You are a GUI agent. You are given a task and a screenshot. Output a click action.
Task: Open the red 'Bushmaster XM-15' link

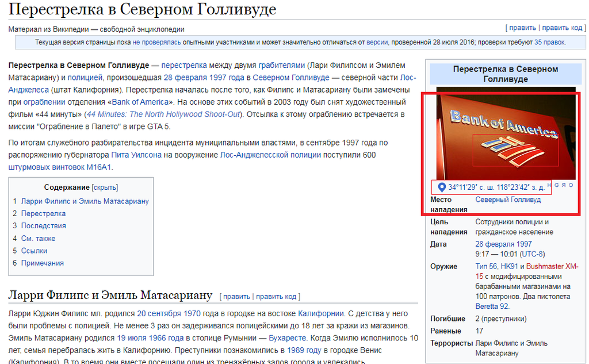(x=552, y=266)
